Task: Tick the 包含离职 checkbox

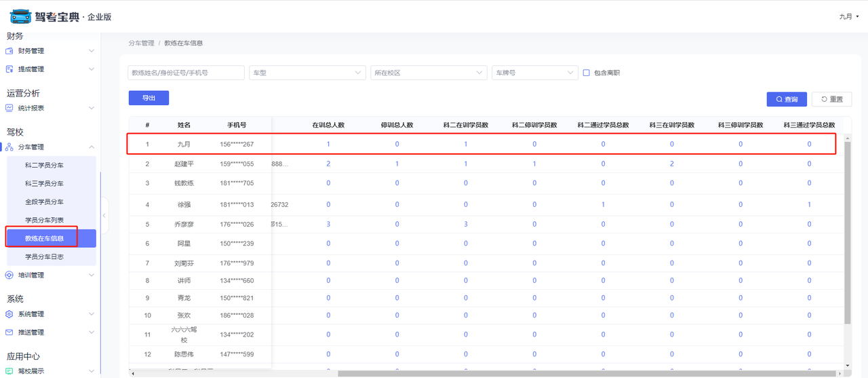Action: coord(587,73)
